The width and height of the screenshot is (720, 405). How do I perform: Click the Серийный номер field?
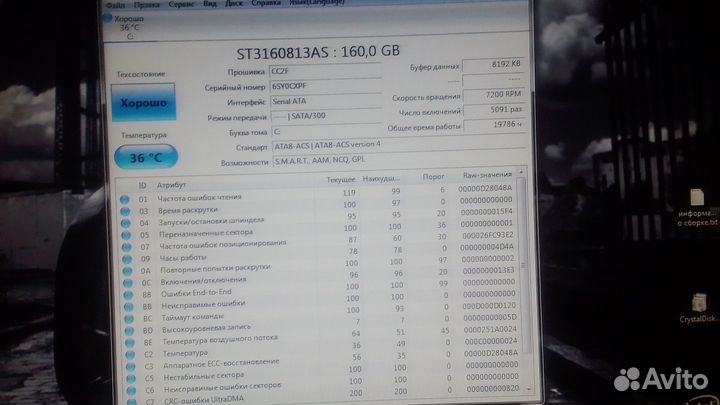tap(326, 86)
